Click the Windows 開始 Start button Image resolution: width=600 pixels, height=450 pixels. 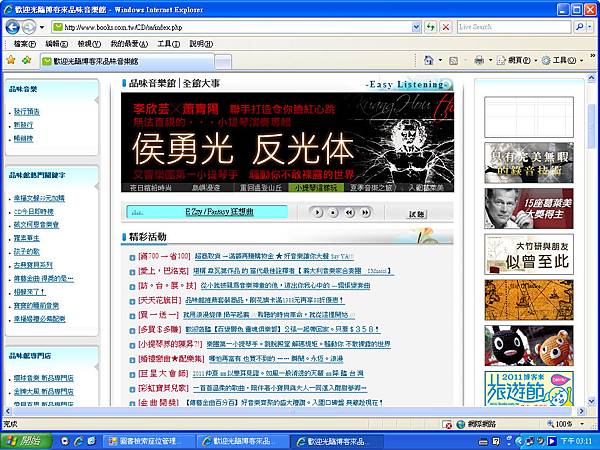click(26, 441)
